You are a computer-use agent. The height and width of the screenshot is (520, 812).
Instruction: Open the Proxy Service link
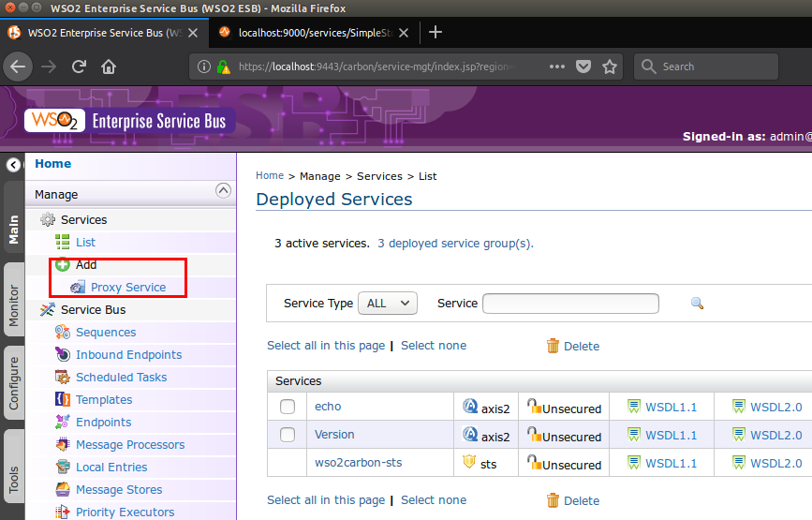tap(128, 288)
